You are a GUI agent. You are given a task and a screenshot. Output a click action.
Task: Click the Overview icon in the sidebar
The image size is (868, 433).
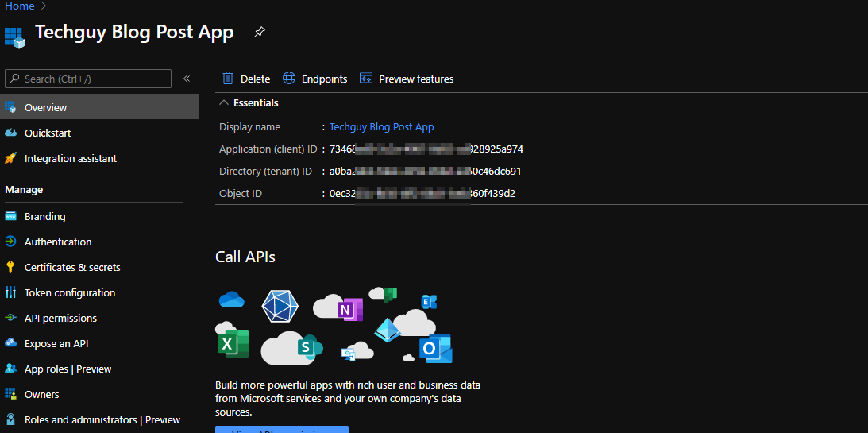coord(10,107)
